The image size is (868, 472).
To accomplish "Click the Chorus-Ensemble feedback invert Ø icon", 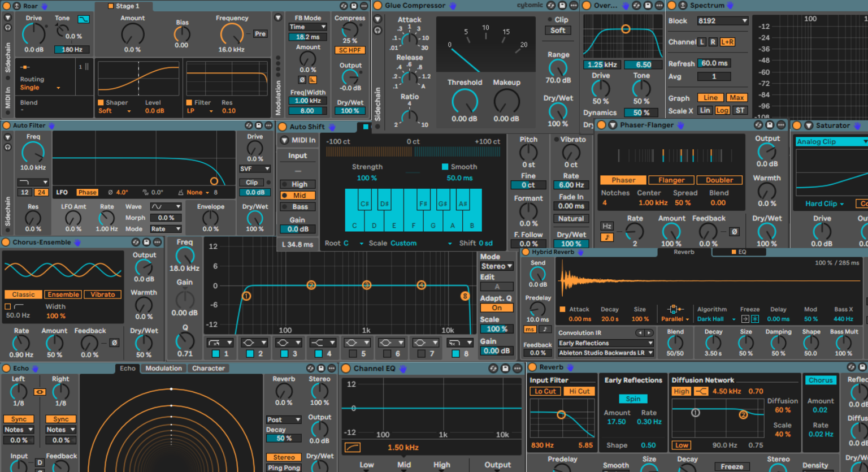I will 114,343.
